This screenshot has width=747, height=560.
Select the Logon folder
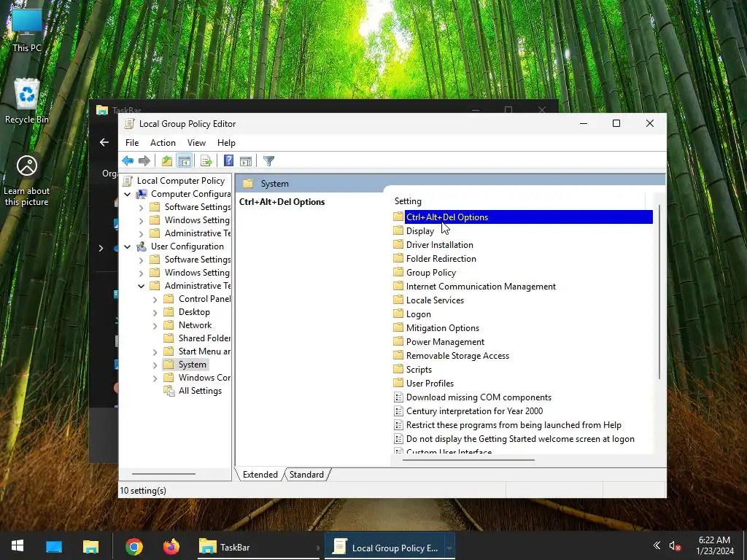[418, 314]
